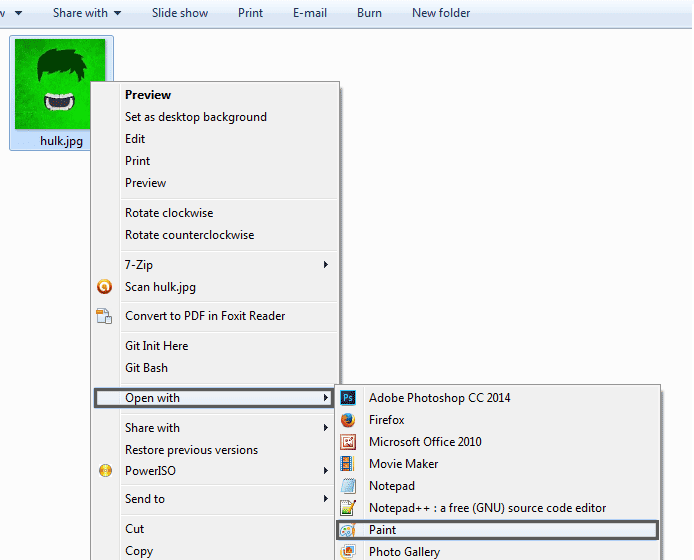Click the Paint palette icon

coord(348,530)
